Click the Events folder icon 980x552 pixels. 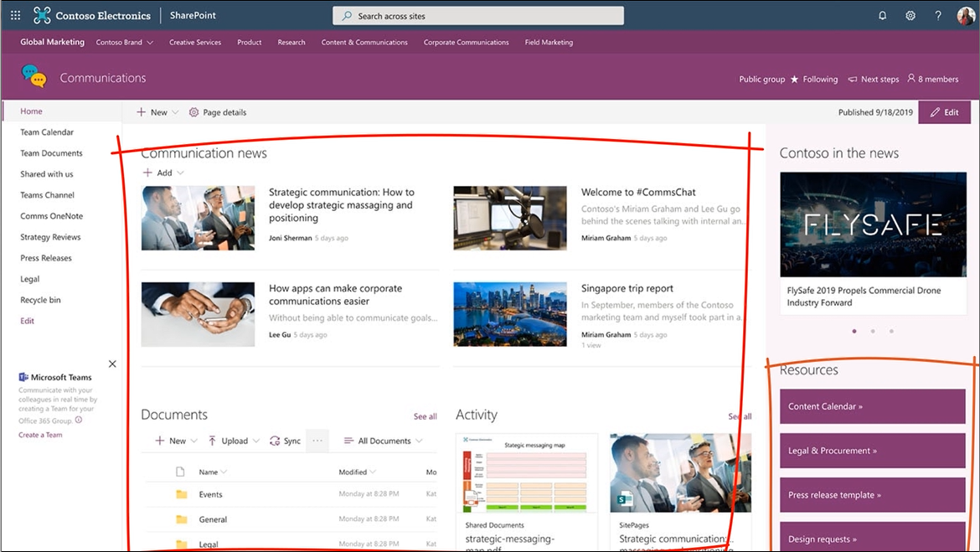[182, 494]
